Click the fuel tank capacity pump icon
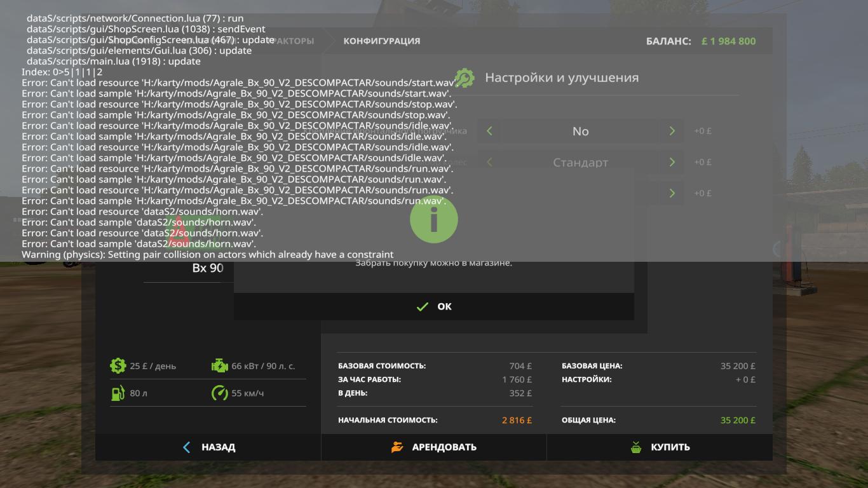 point(118,393)
